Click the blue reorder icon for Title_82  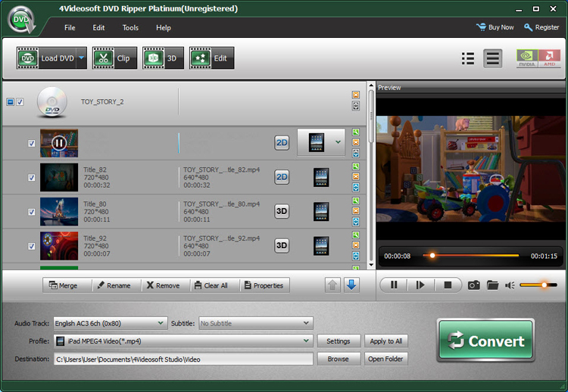coord(356,187)
